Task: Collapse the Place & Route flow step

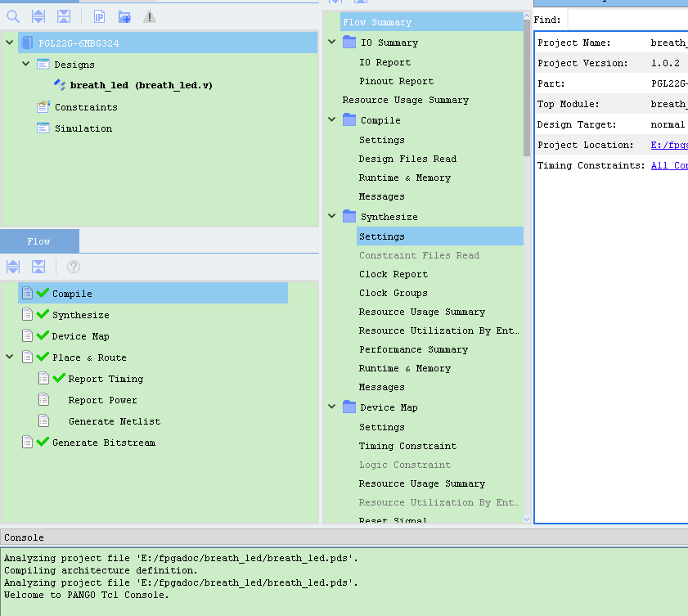Action: coord(9,357)
